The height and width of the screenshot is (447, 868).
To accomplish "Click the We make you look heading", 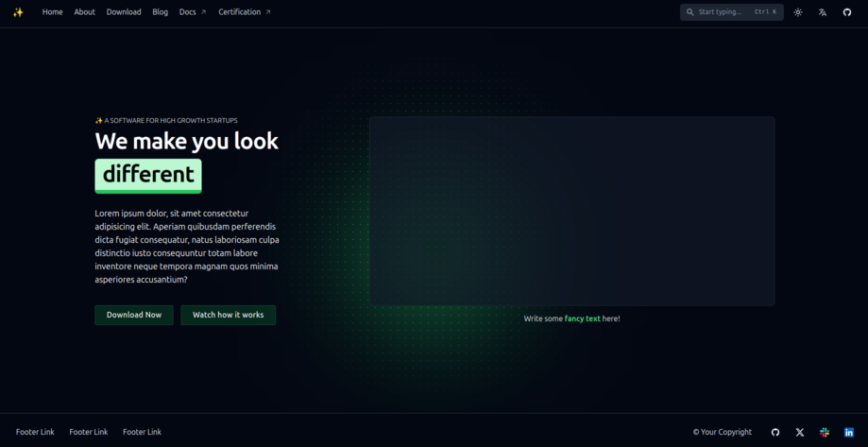I will [x=187, y=141].
